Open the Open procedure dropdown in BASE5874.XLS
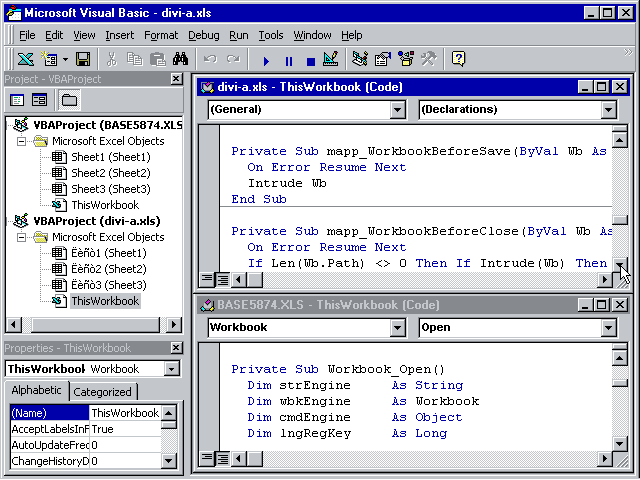The height and width of the screenshot is (480, 640). (608, 327)
